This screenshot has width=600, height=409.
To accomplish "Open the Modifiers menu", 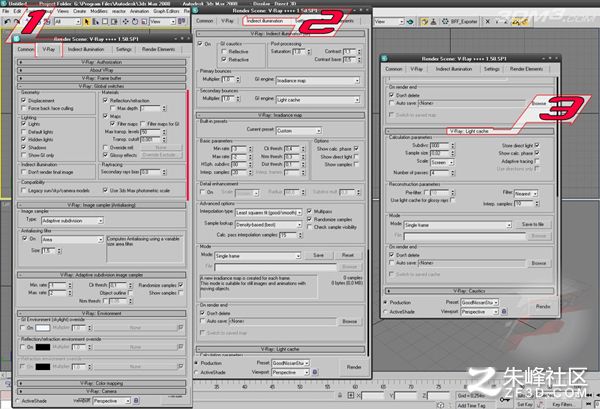I will coord(99,11).
